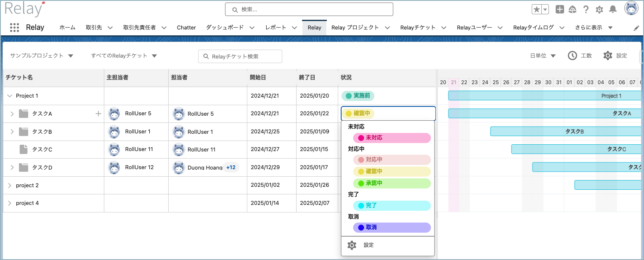Screen dimensions: 644x260
Task: Click the global 検索 search field
Action: coord(309,9)
